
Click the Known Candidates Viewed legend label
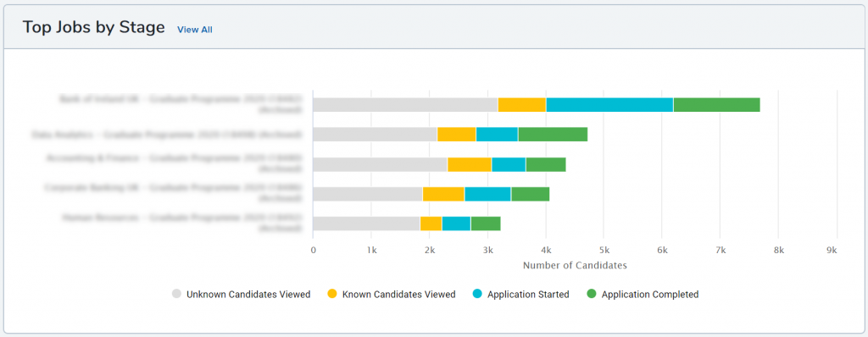tap(399, 295)
